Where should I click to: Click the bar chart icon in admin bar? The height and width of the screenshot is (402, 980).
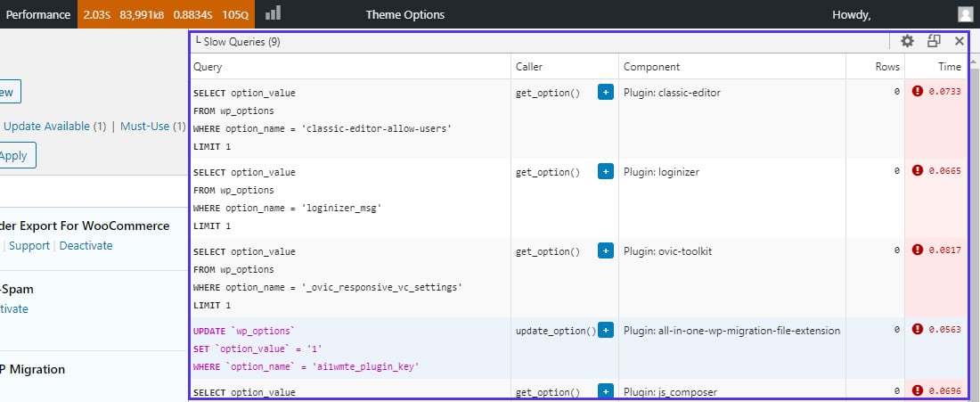[274, 14]
